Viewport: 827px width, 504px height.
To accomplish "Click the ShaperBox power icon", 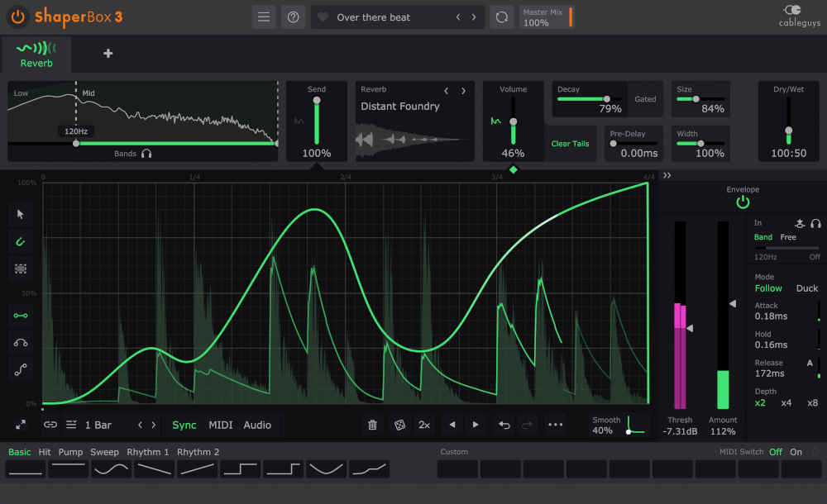I will pos(17,17).
